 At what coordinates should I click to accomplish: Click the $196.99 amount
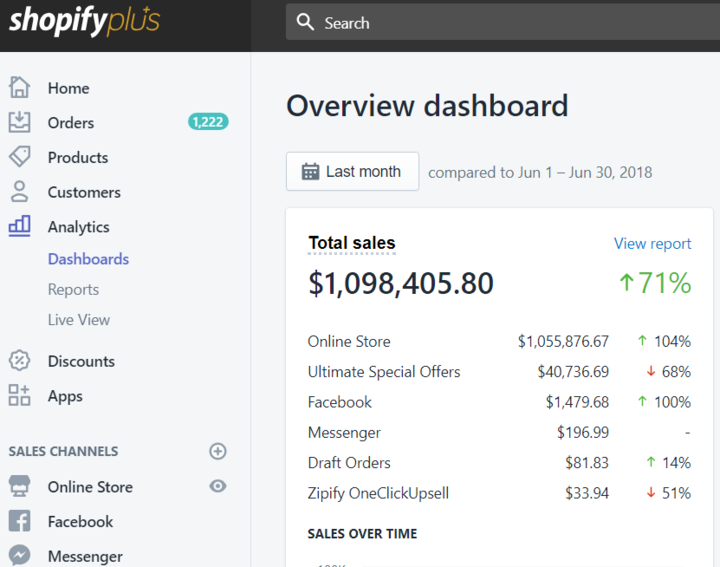point(583,432)
